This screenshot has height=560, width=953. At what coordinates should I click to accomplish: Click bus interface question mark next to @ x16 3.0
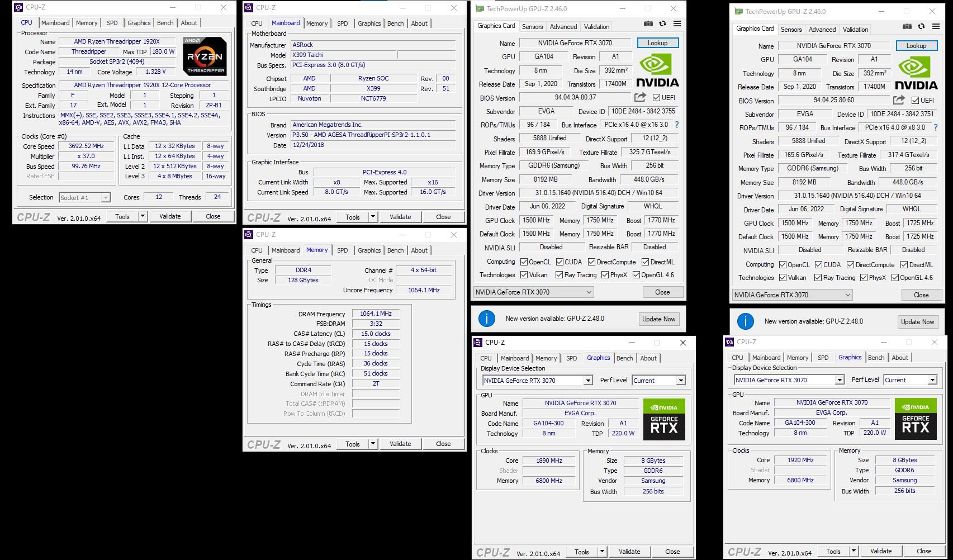point(676,125)
